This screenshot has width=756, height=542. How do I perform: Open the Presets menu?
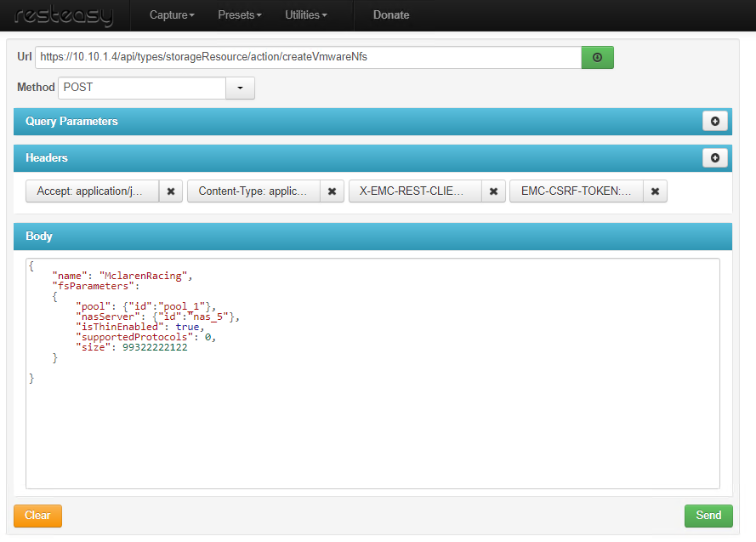coord(239,15)
